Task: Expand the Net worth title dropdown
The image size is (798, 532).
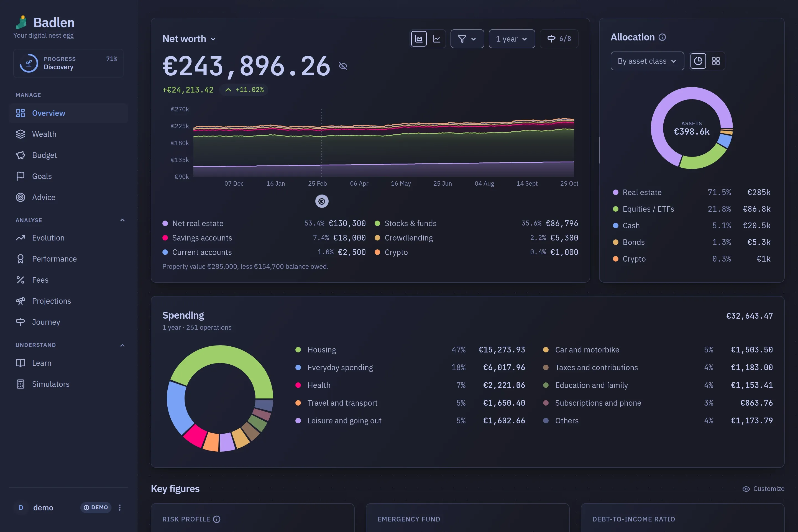Action: pos(189,39)
